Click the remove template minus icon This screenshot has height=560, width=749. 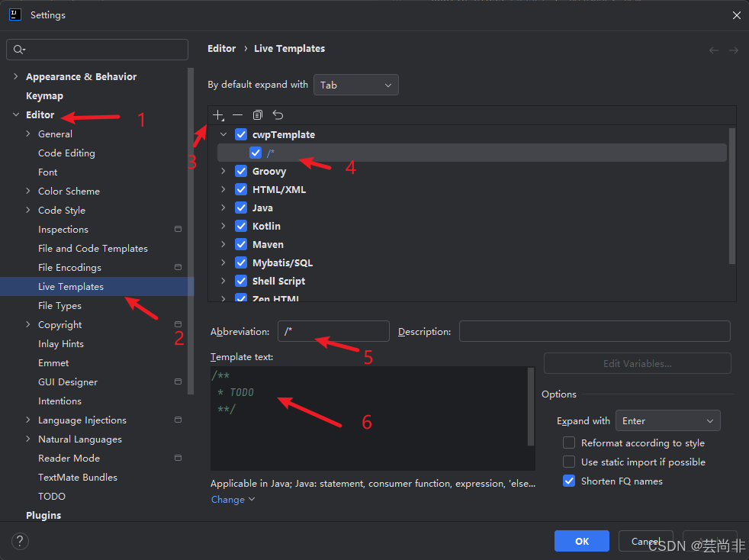237,115
